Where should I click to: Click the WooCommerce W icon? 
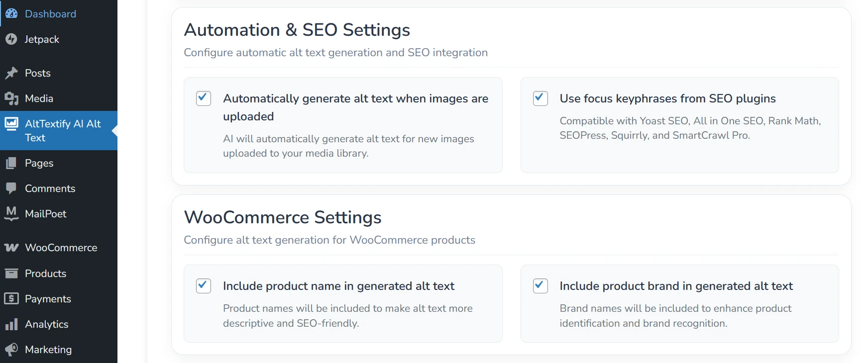coord(11,248)
